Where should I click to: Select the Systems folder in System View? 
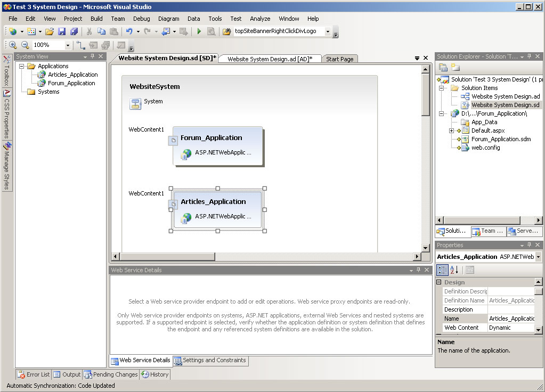coord(48,92)
